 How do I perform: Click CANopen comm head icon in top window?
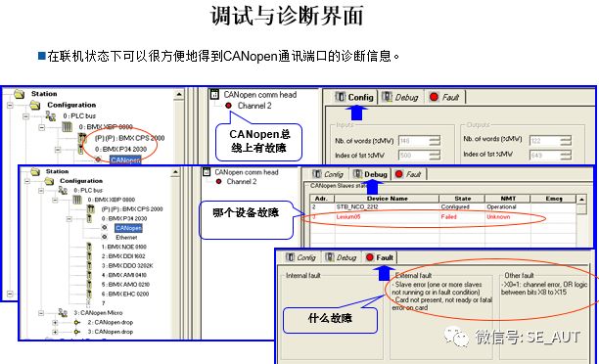215,94
